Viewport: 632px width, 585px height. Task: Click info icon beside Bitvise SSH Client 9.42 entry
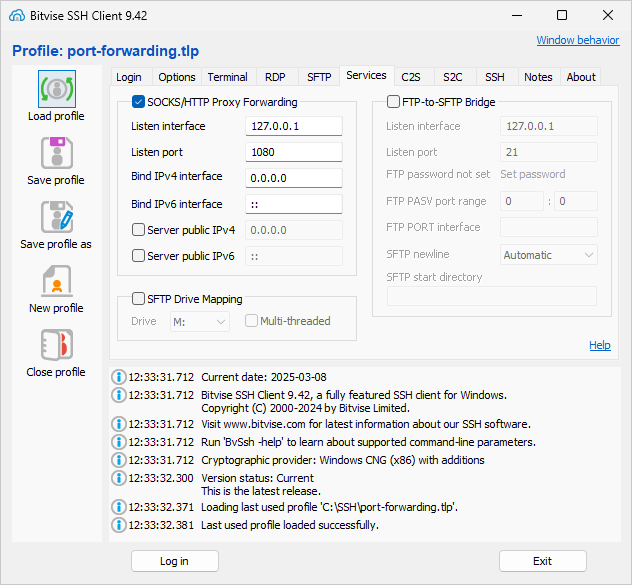click(118, 395)
